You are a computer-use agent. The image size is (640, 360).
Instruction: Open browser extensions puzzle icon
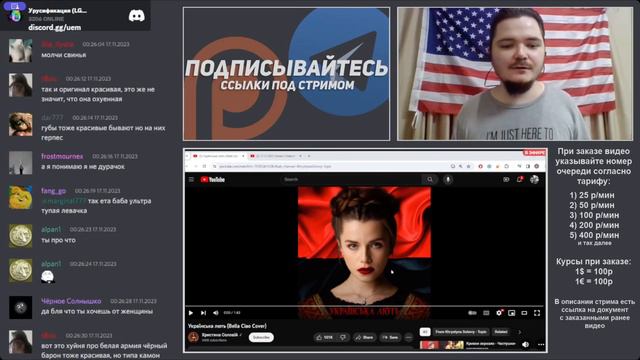point(507,166)
